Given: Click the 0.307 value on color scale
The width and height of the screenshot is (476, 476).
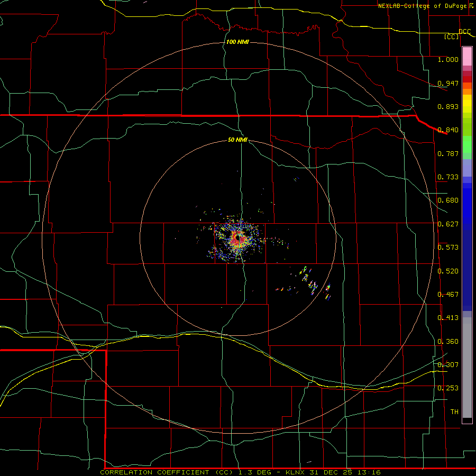Looking at the screenshot, I should [x=448, y=364].
